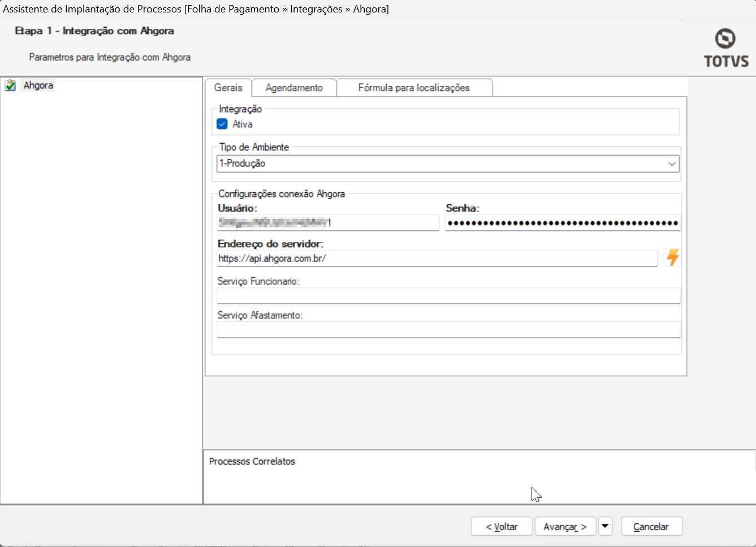Click the lightning bolt test connection icon
This screenshot has width=756, height=547.
point(672,257)
